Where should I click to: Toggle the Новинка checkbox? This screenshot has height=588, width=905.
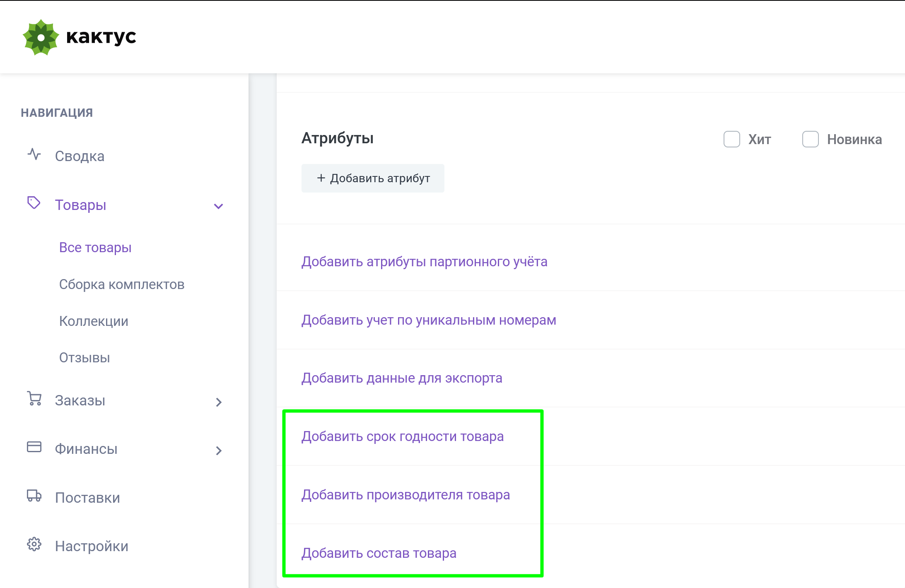811,139
